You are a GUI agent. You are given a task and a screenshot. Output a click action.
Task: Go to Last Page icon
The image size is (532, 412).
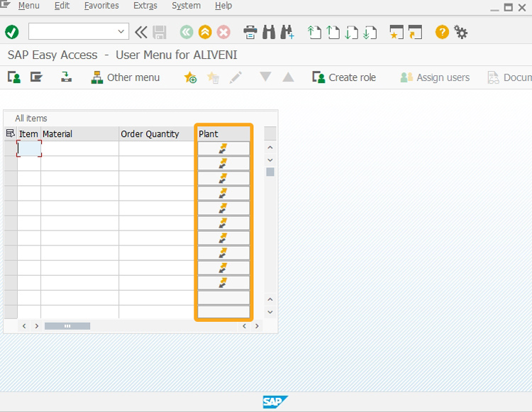[x=370, y=33]
